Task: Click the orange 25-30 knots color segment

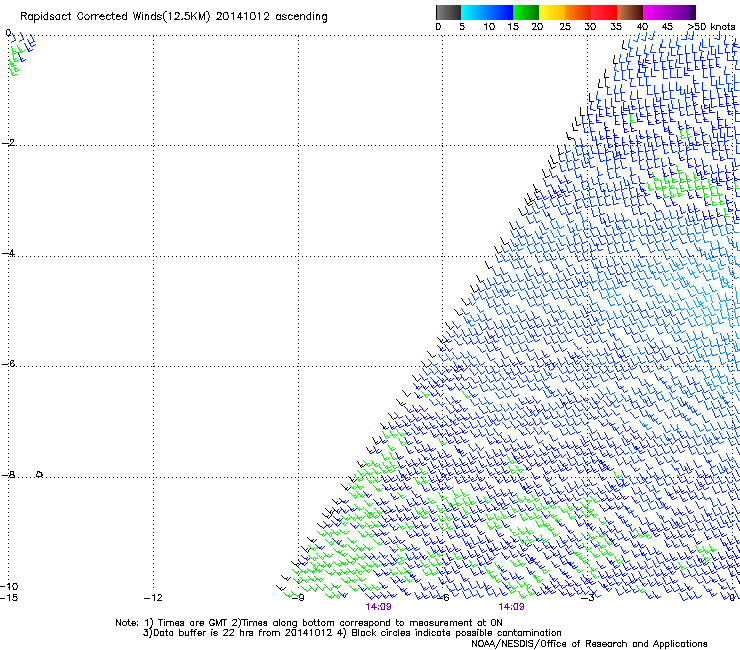Action: (578, 12)
